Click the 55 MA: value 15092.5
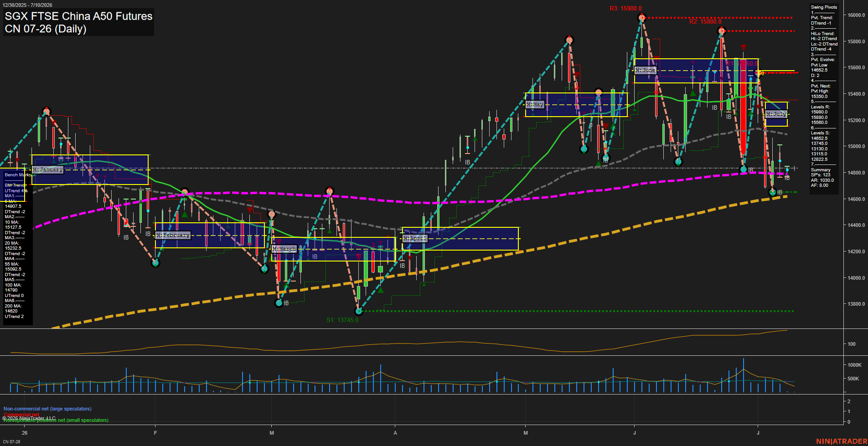 point(13,269)
